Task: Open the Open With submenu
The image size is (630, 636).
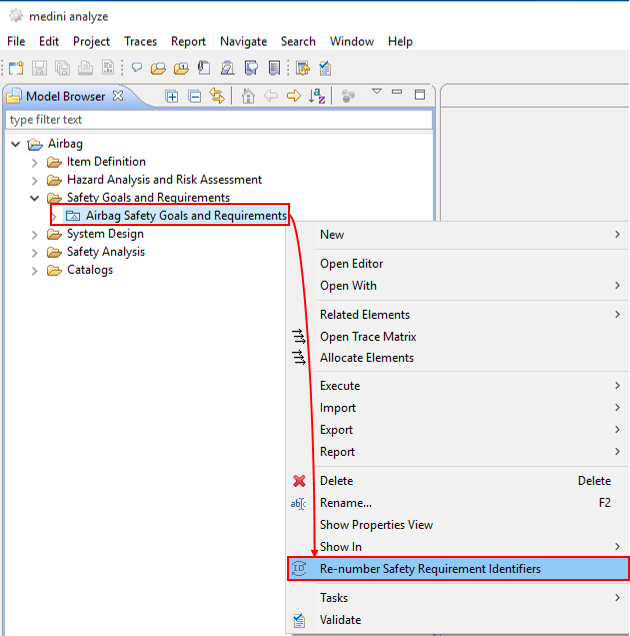Action: click(458, 286)
